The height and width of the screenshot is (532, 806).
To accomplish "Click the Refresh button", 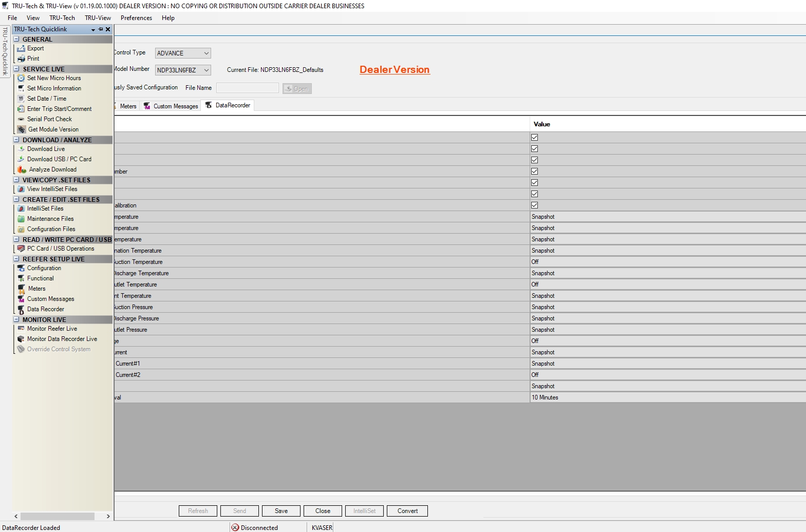I will (198, 511).
